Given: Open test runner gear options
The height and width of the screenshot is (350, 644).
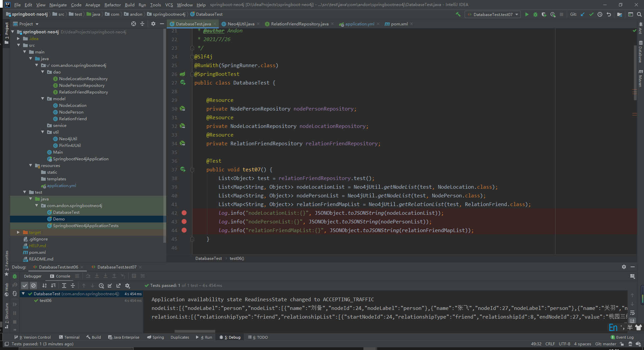Looking at the screenshot, I should (x=127, y=286).
